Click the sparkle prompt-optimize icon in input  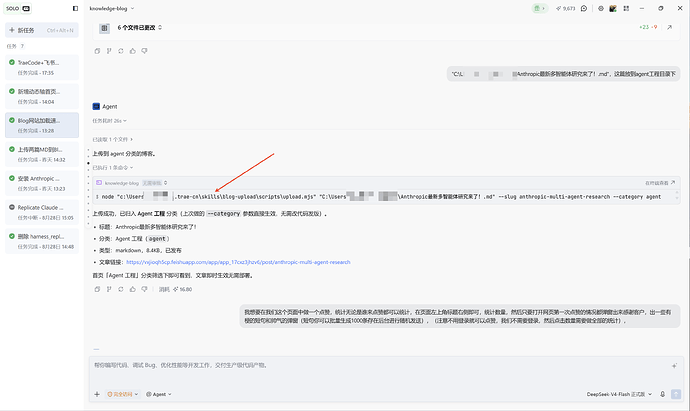(674, 366)
